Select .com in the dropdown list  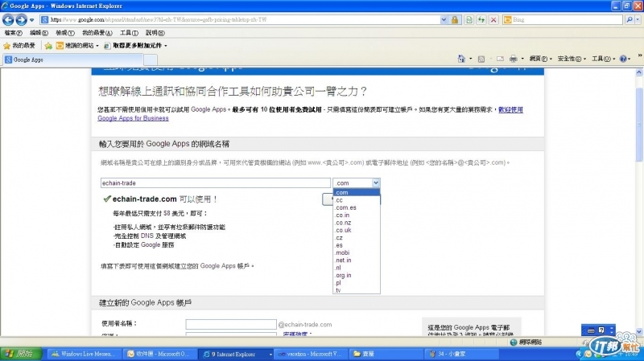(357, 192)
